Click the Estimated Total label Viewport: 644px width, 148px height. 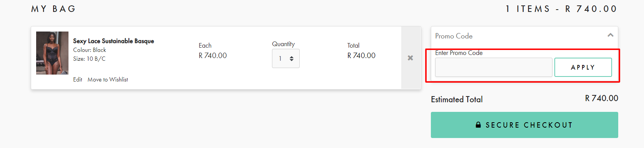click(x=457, y=100)
